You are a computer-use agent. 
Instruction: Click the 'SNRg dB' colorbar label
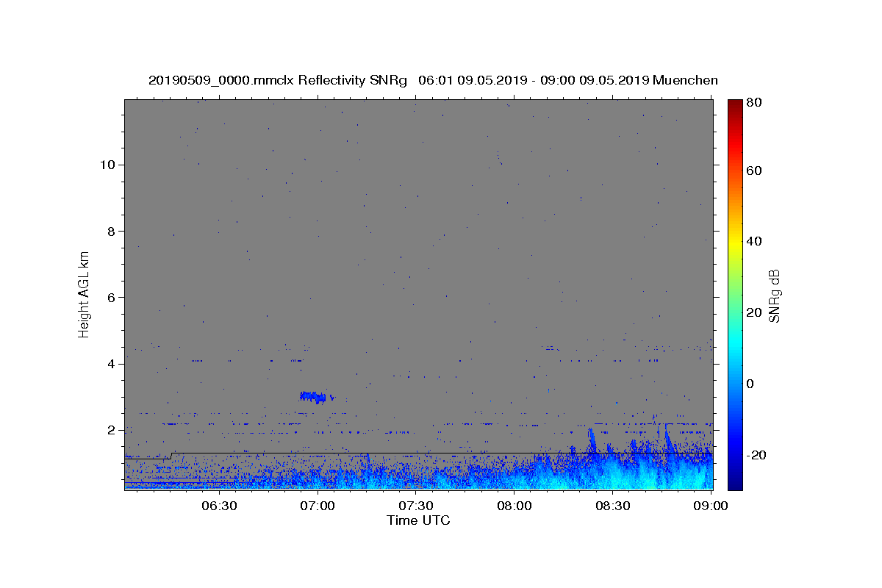[774, 295]
